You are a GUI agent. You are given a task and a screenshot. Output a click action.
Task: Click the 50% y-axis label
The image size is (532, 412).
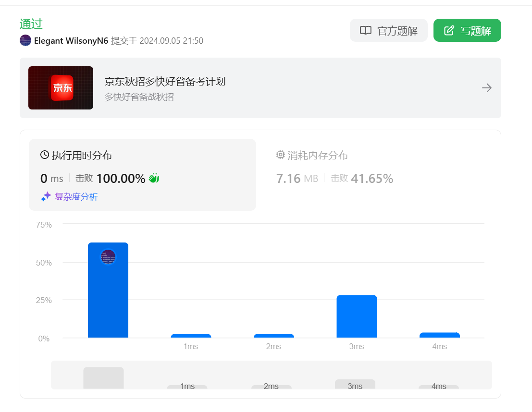[44, 263]
